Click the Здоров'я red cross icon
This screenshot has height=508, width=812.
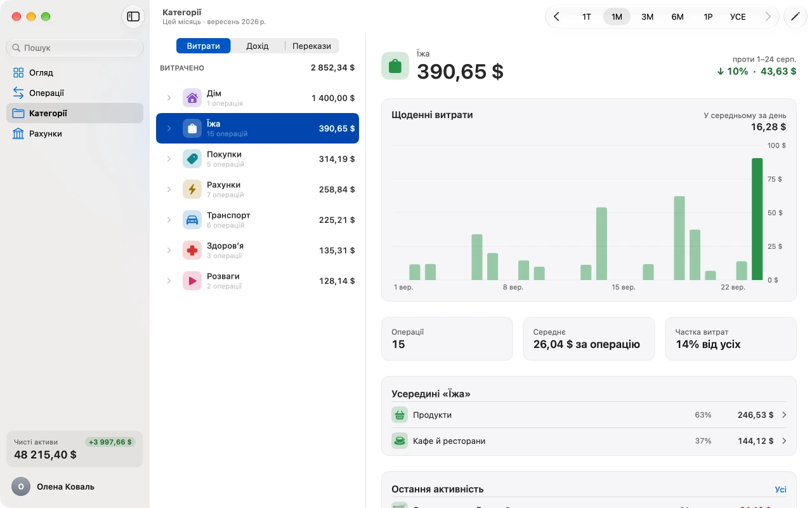point(192,250)
